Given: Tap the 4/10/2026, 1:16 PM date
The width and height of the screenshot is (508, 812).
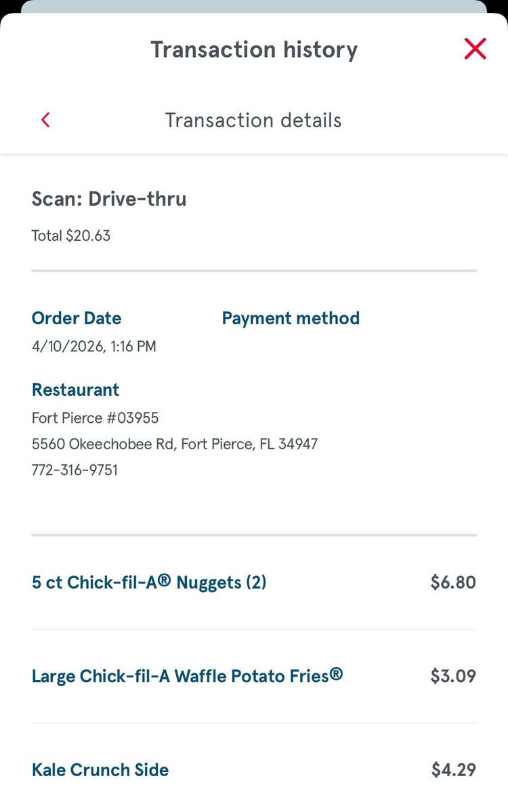Looking at the screenshot, I should [94, 346].
